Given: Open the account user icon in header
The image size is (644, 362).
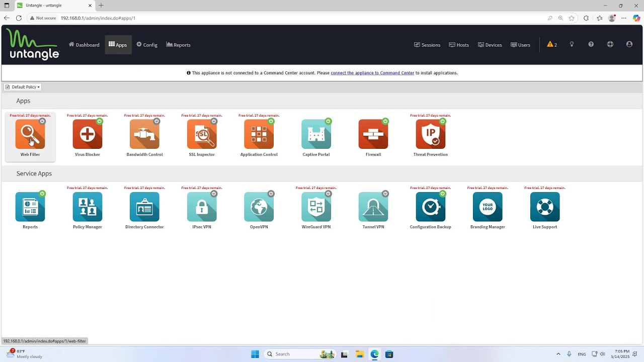Looking at the screenshot, I should [629, 44].
